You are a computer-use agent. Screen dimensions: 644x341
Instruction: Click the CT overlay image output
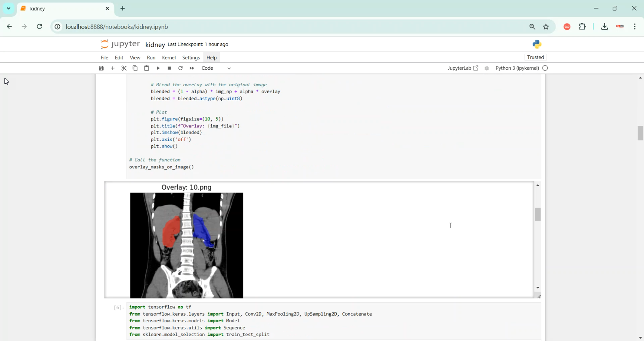click(x=187, y=245)
